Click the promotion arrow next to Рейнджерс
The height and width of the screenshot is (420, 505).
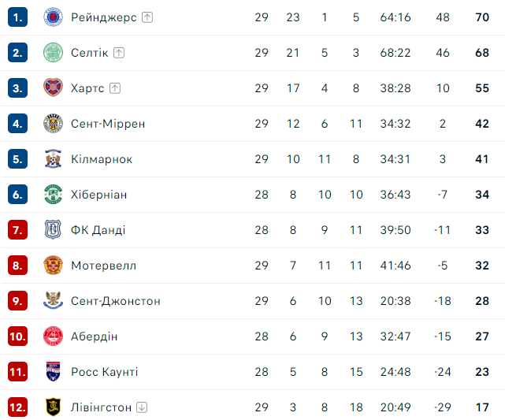147,17
